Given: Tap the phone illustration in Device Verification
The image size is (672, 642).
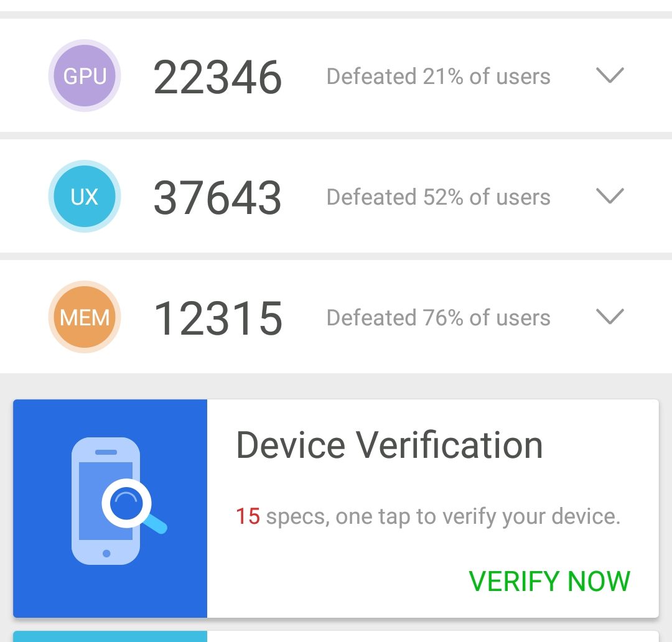Looking at the screenshot, I should (x=106, y=501).
